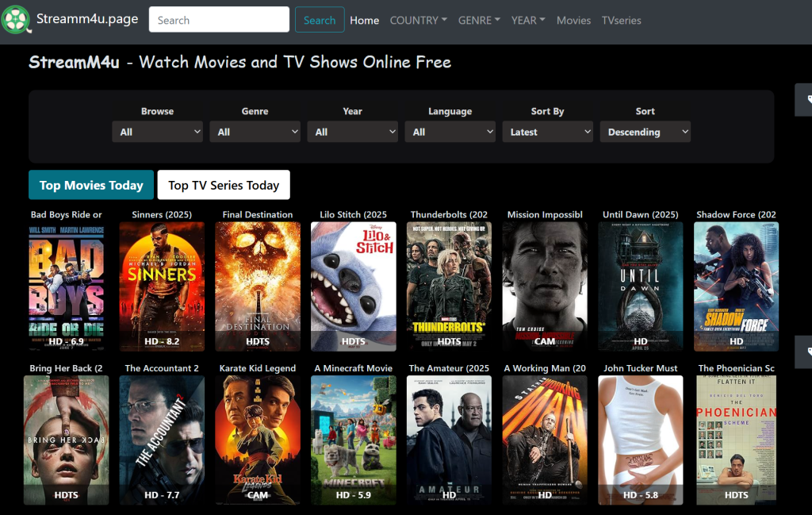Click the 'Shadow Force (202' title link
812x515 pixels.
pos(737,214)
